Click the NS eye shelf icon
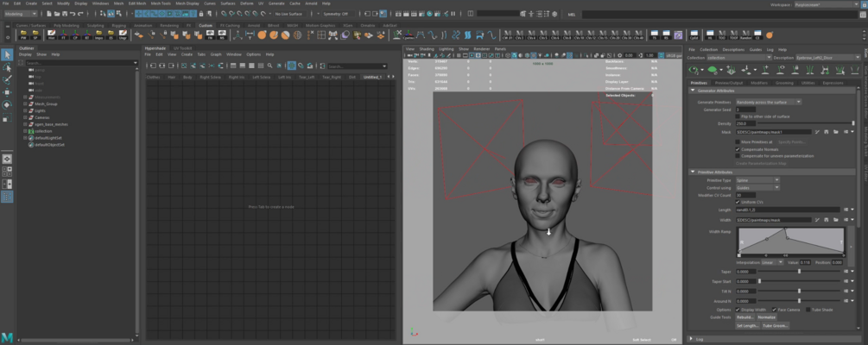Viewport: 868px width, 345px height. point(222,34)
